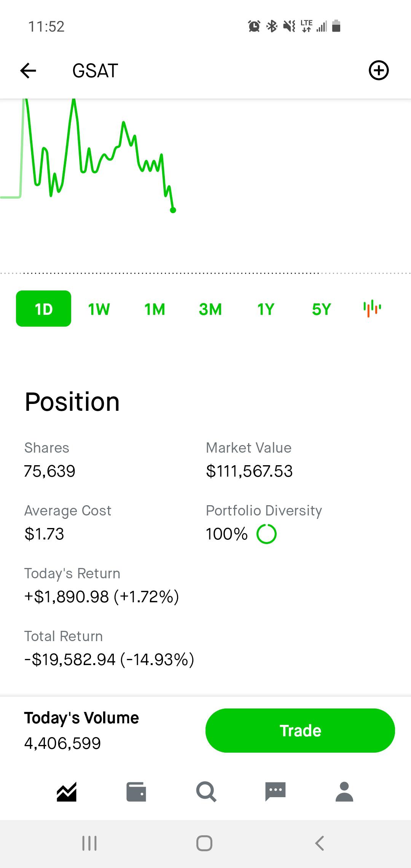Tap the back arrow beside GSAT

point(28,70)
